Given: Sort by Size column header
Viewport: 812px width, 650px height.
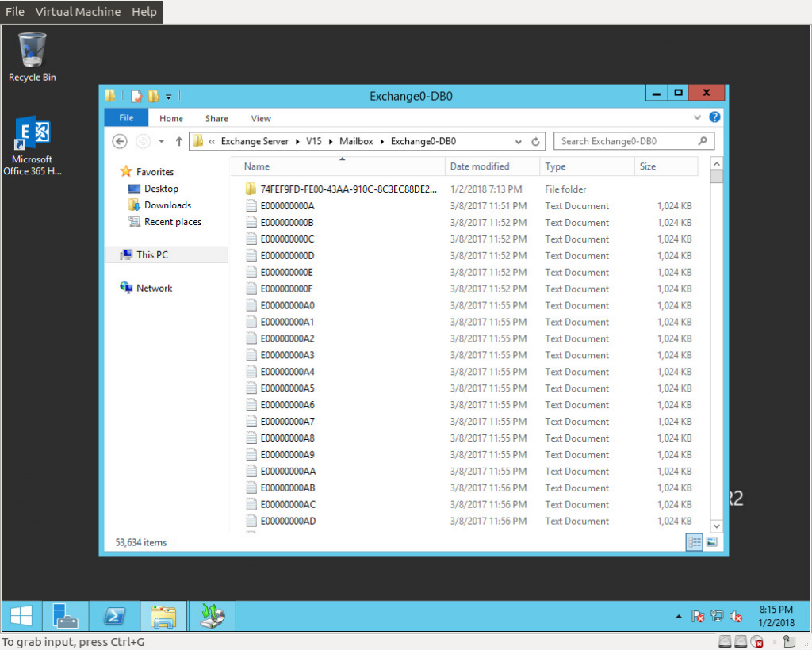Looking at the screenshot, I should [x=665, y=166].
